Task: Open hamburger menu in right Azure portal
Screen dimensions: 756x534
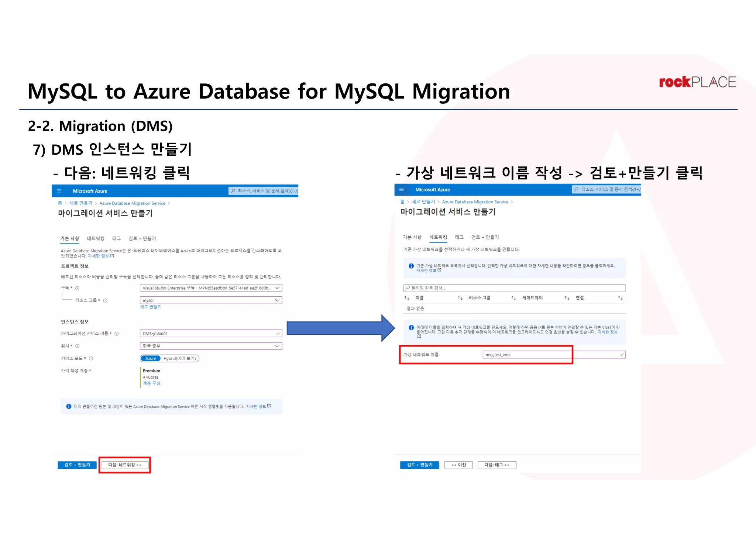Action: 402,189
